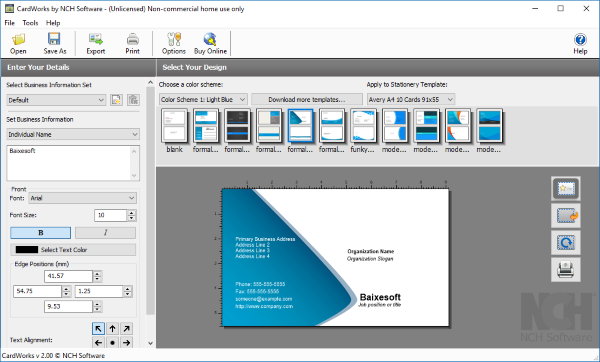600x362 pixels.
Task: Click Organization Slogan text on the card
Action: (370, 259)
